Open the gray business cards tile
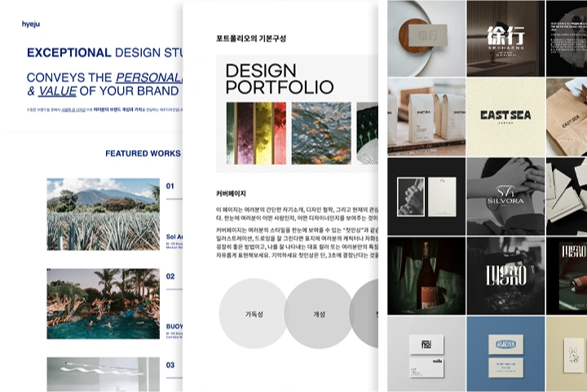Screen dimensions: 587x392 click(426, 354)
